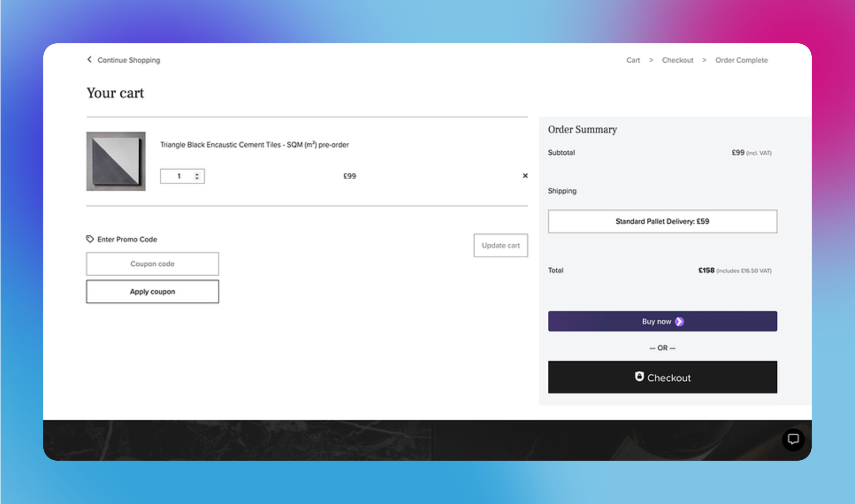Viewport: 855px width, 504px height.
Task: Click the promo code tag icon
Action: [x=90, y=239]
